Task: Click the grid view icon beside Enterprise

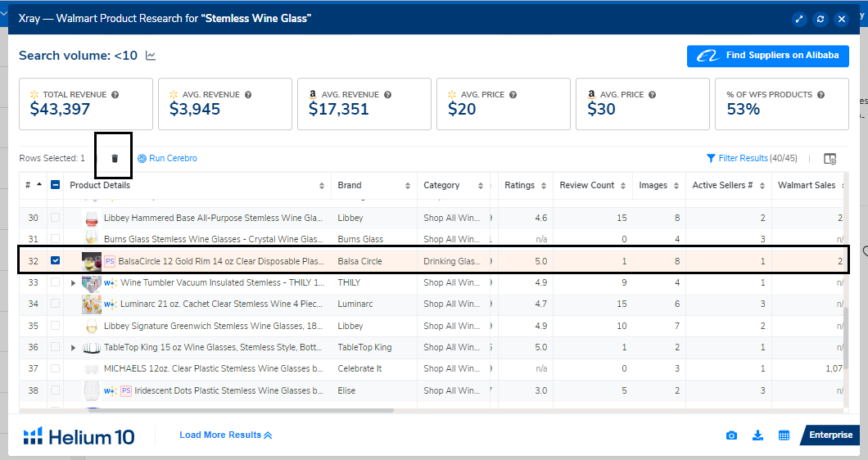Action: tap(784, 435)
